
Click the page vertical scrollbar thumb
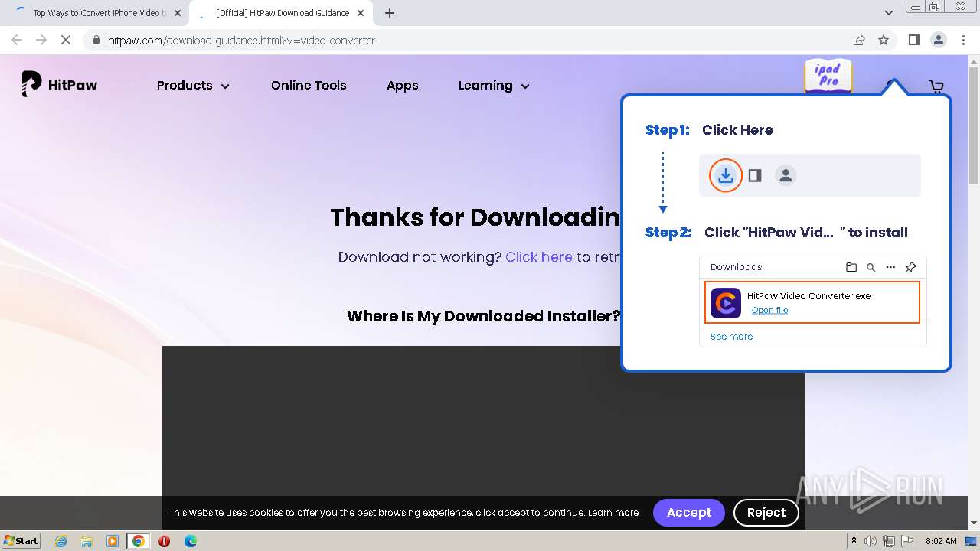click(974, 126)
